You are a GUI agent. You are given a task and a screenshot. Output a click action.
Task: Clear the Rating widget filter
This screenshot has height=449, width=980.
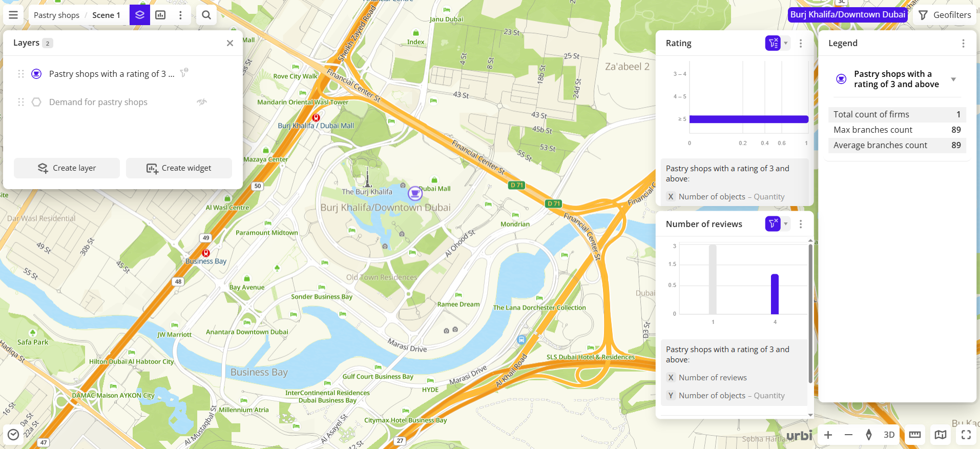pos(773,43)
